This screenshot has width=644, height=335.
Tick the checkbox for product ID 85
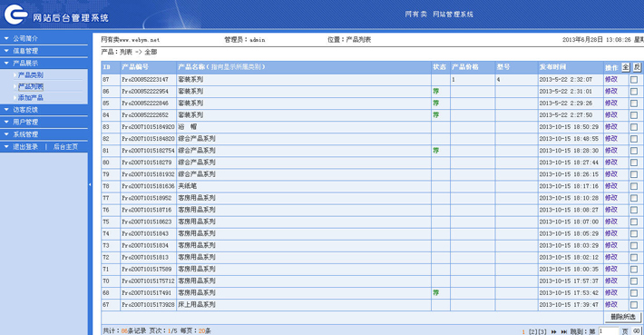click(634, 103)
